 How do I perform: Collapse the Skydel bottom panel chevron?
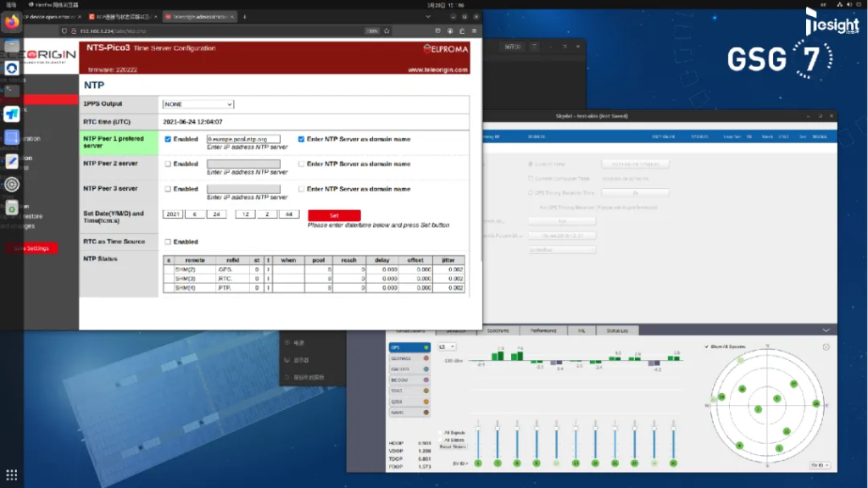tap(826, 330)
